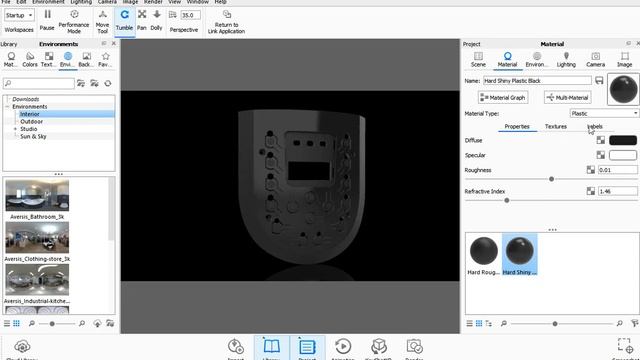Open the Colors library tab
The width and height of the screenshot is (640, 360).
[x=30, y=60]
